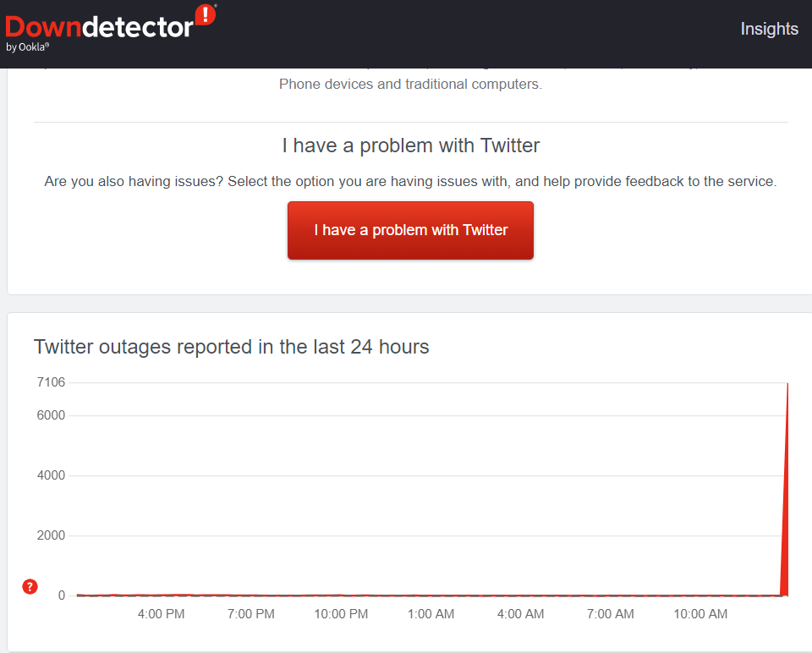
Task: Click the "by Ookla" text under logo
Action: coord(28,47)
